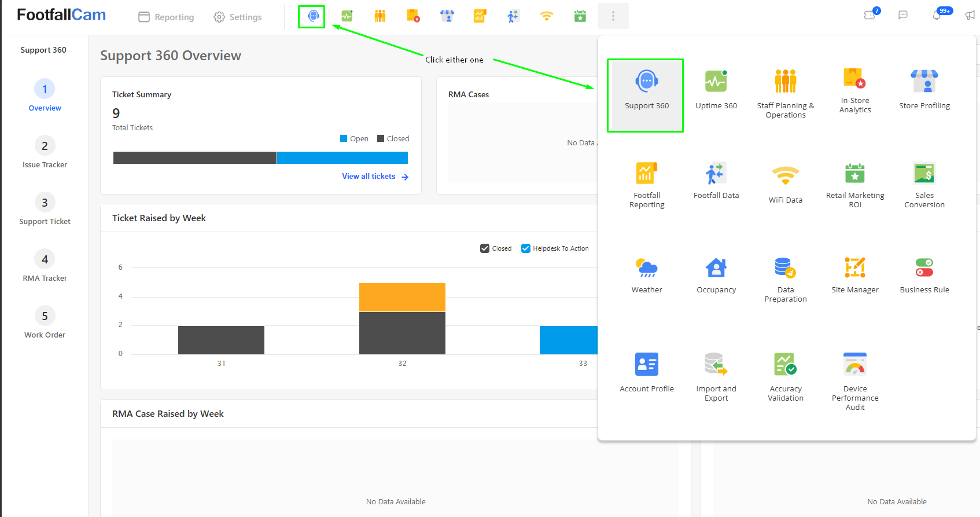This screenshot has height=517, width=980.
Task: Click the Staff Planning icon in top toolbar
Action: coord(380,16)
